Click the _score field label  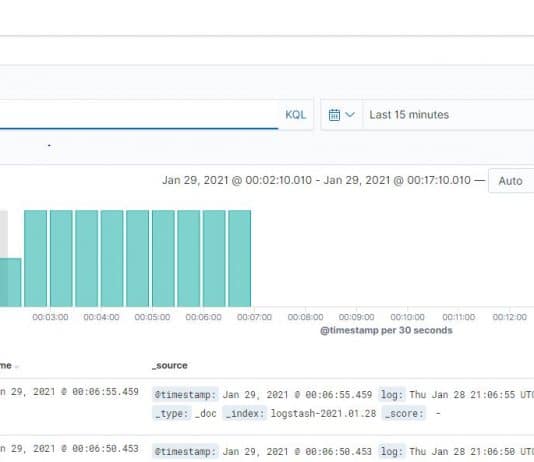point(404,414)
